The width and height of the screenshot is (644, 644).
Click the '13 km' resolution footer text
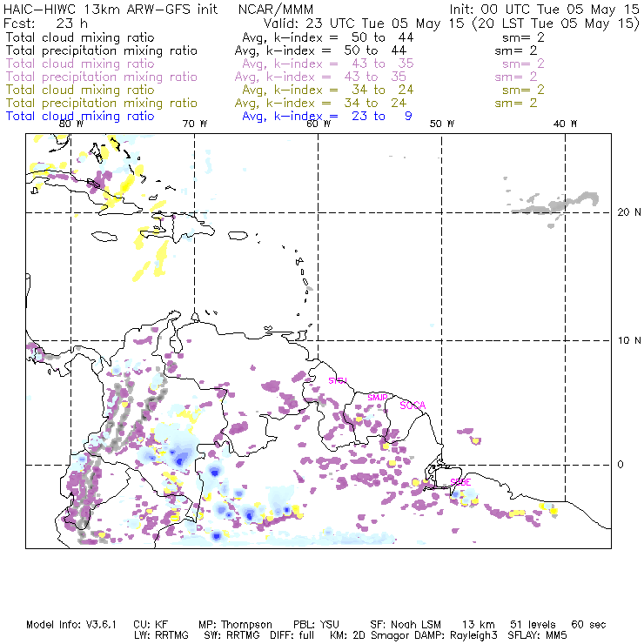478,625
